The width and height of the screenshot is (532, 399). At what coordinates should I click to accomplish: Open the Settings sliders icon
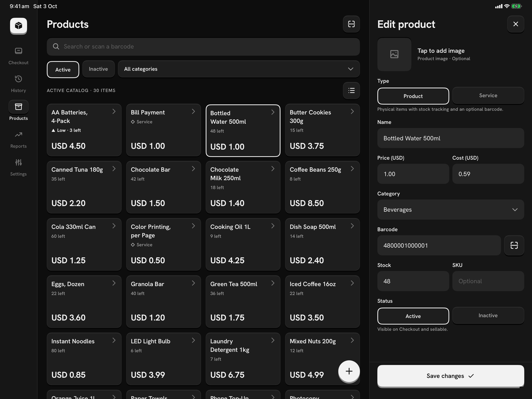coord(19,163)
